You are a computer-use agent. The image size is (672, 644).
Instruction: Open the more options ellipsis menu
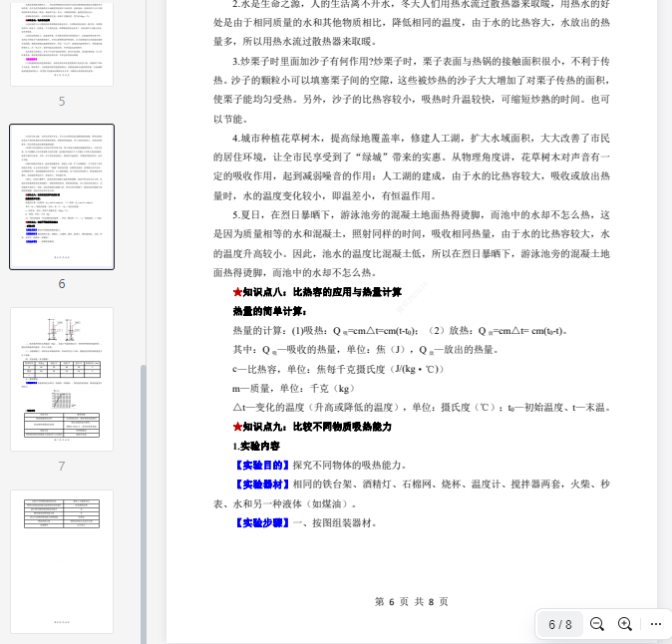pyautogui.click(x=655, y=624)
